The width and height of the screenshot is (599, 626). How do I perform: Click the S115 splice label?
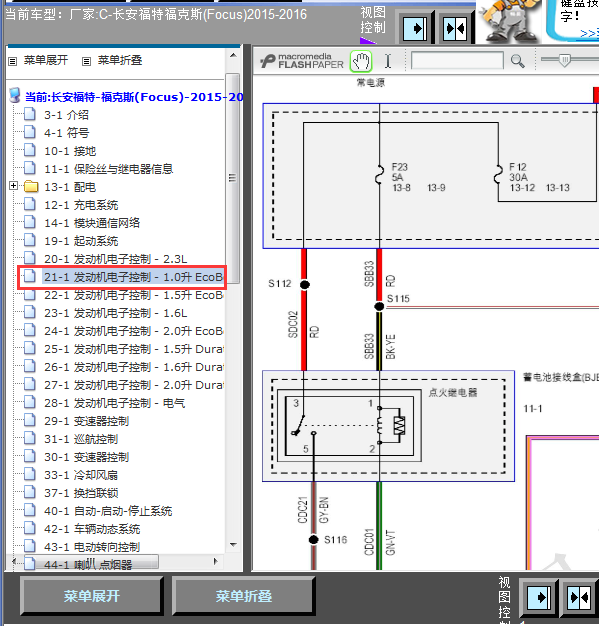click(398, 298)
